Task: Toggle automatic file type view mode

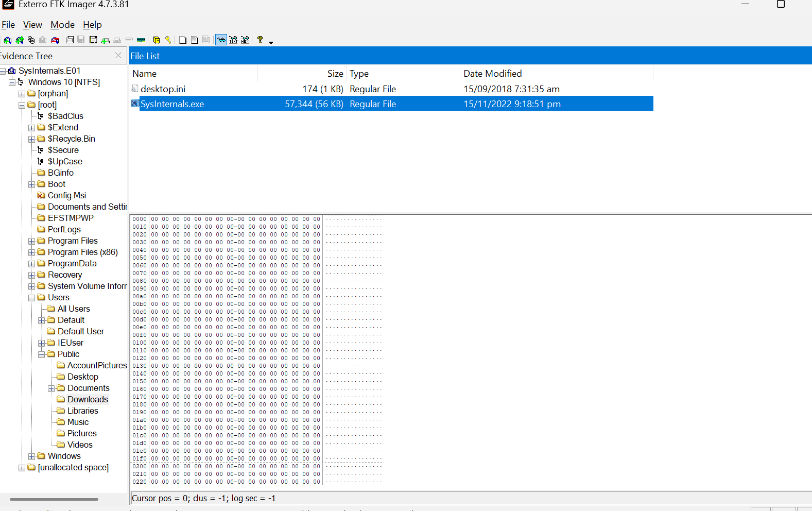Action: [x=221, y=40]
